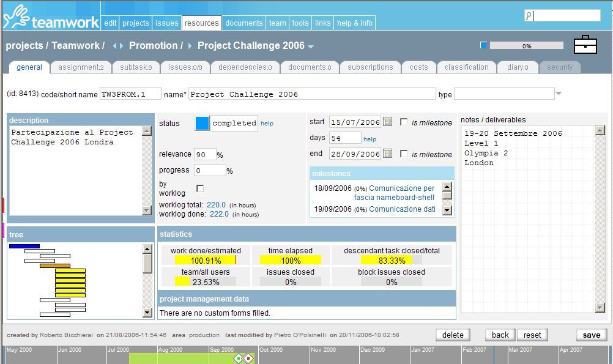The height and width of the screenshot is (364, 613).
Task: Toggle end date is milestone checkbox
Action: pos(404,154)
